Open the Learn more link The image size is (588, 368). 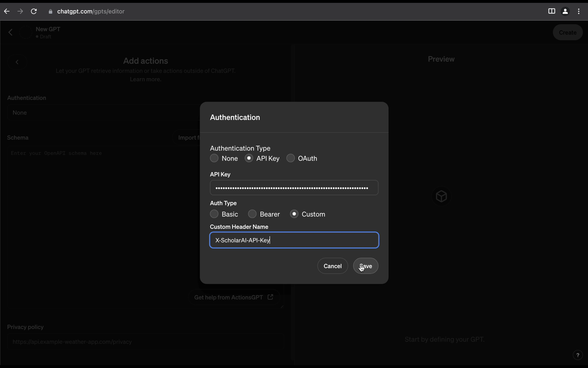(146, 79)
